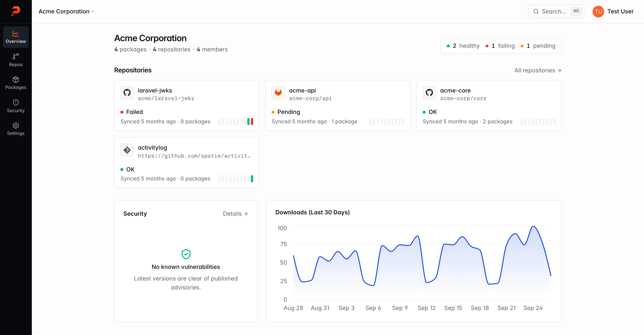Click the '1 pending' status indicator

pos(538,46)
